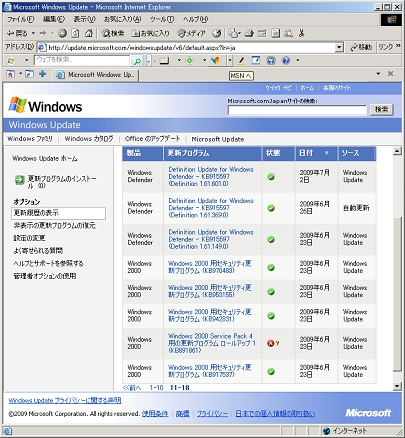Click the 製品 column header

[143, 153]
